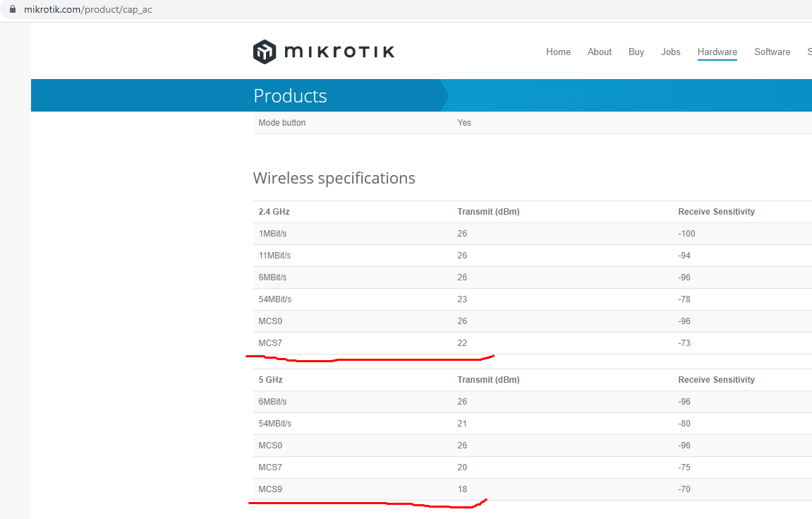Click the Wireless specifications heading

(x=334, y=178)
